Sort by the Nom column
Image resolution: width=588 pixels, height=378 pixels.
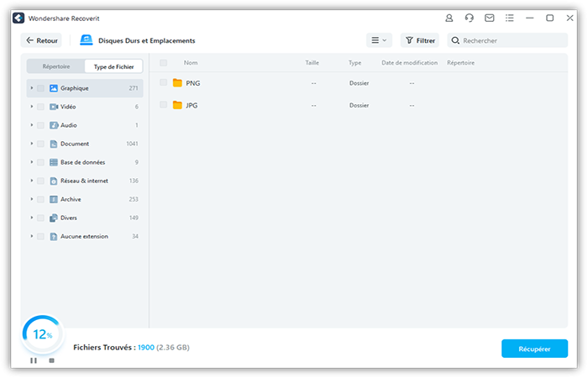(191, 63)
